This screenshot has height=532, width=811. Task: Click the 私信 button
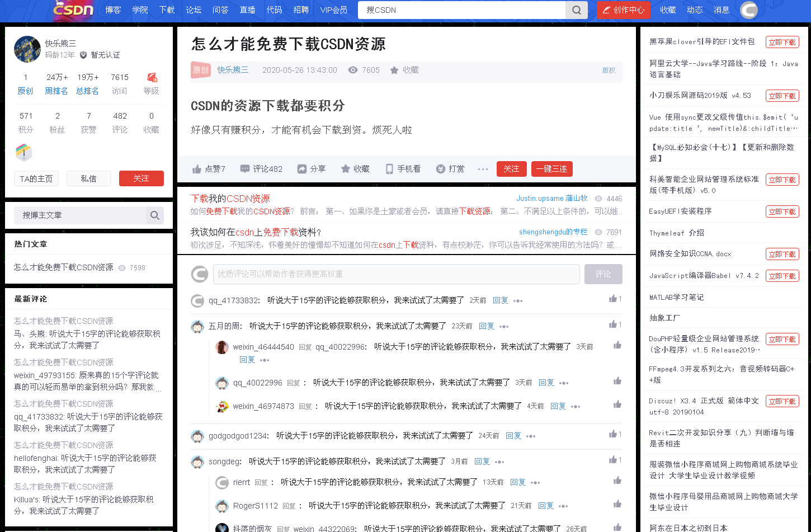coord(88,178)
